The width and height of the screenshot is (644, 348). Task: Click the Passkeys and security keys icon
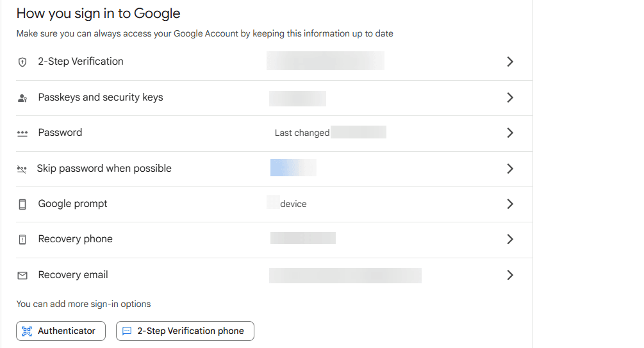22,98
